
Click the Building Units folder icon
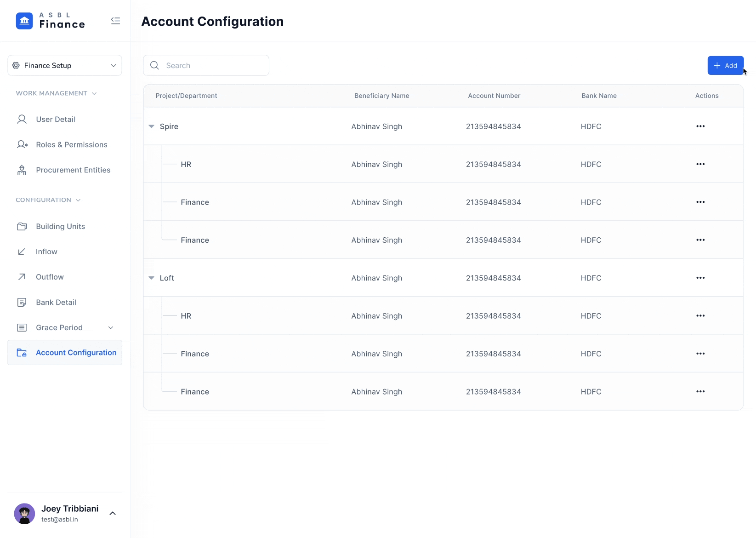pyautogui.click(x=22, y=226)
